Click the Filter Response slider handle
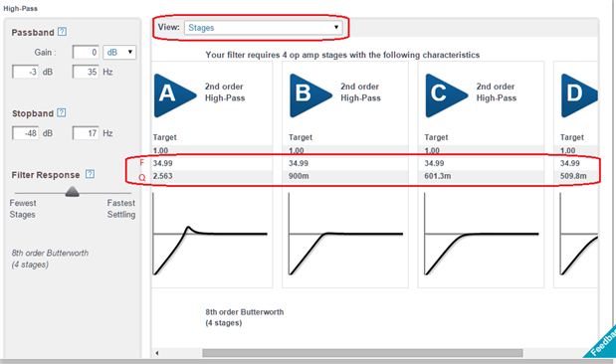Viewport: 616px width, 364px height. (73, 192)
